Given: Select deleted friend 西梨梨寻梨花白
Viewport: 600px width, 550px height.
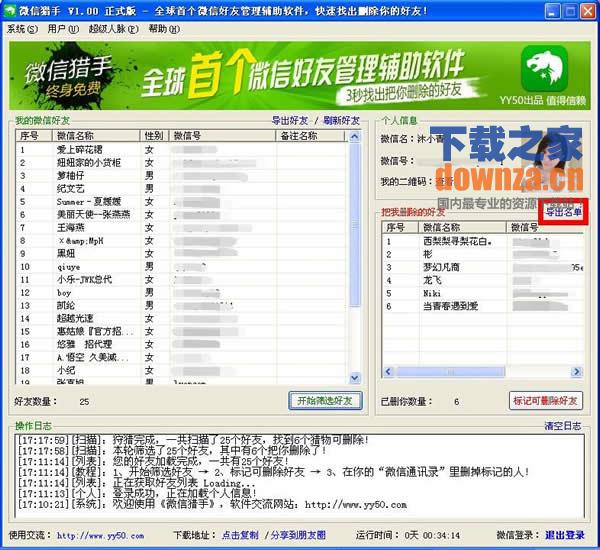Looking at the screenshot, I should 483,242.
